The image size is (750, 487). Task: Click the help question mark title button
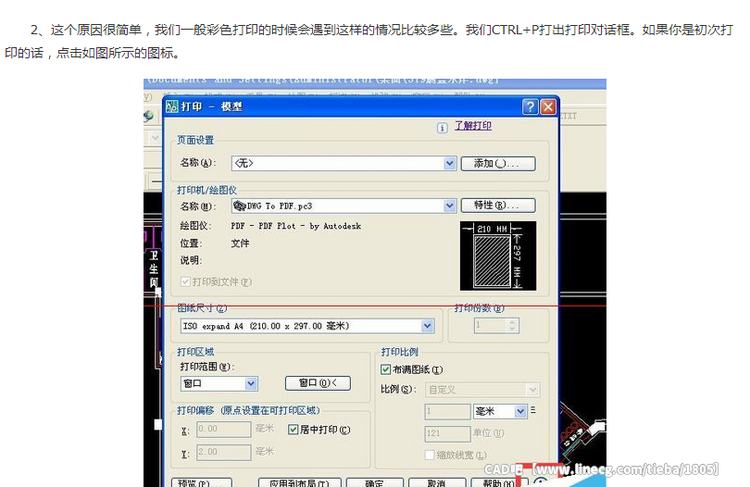530,107
